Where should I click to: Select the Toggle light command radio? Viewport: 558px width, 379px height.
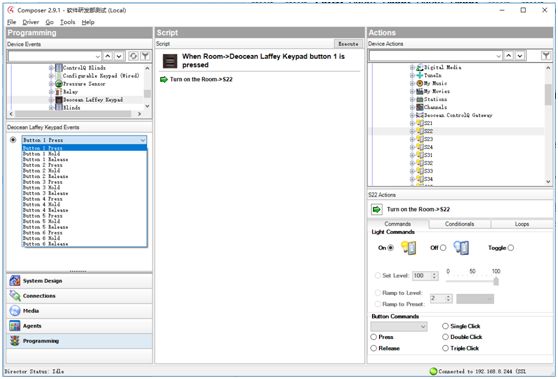pyautogui.click(x=511, y=248)
